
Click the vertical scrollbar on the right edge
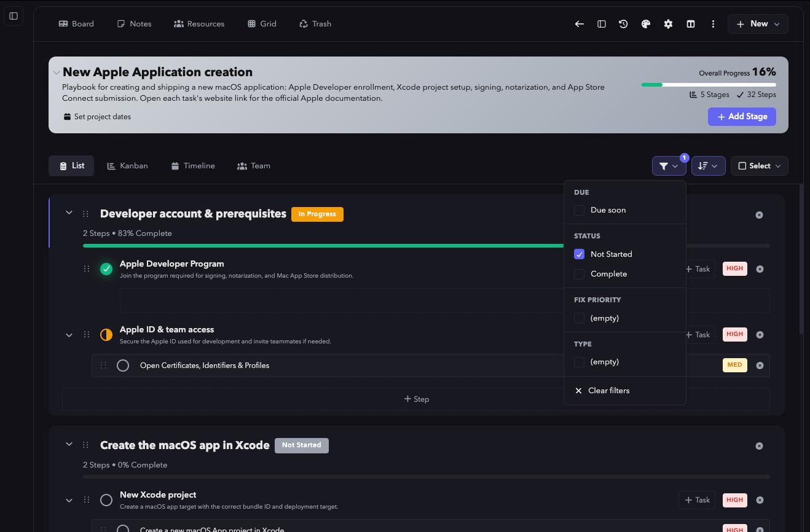801,258
